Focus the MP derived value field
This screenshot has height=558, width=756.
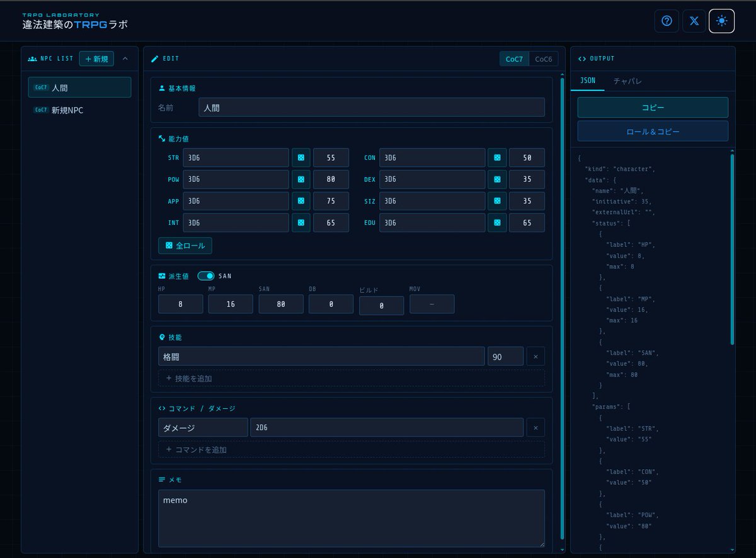(231, 304)
